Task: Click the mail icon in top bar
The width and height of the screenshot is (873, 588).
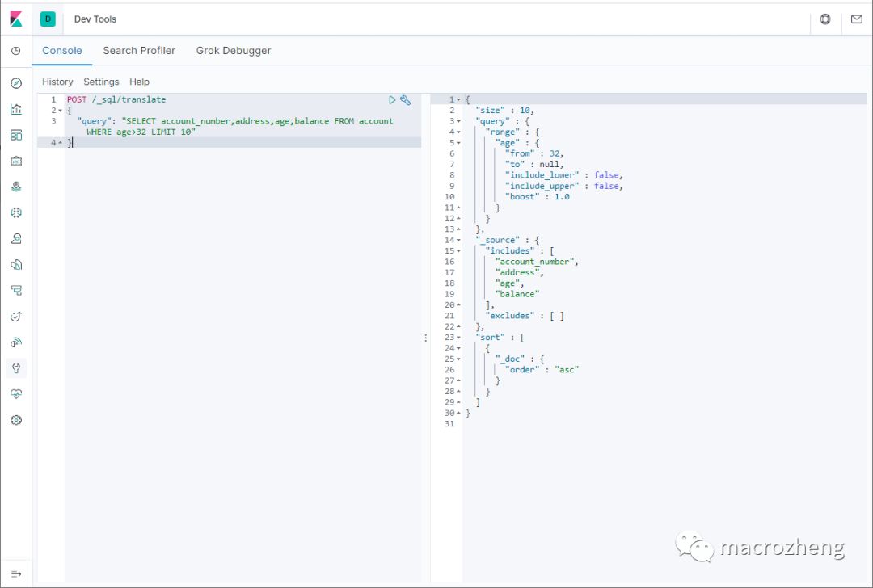Action: coord(856,19)
